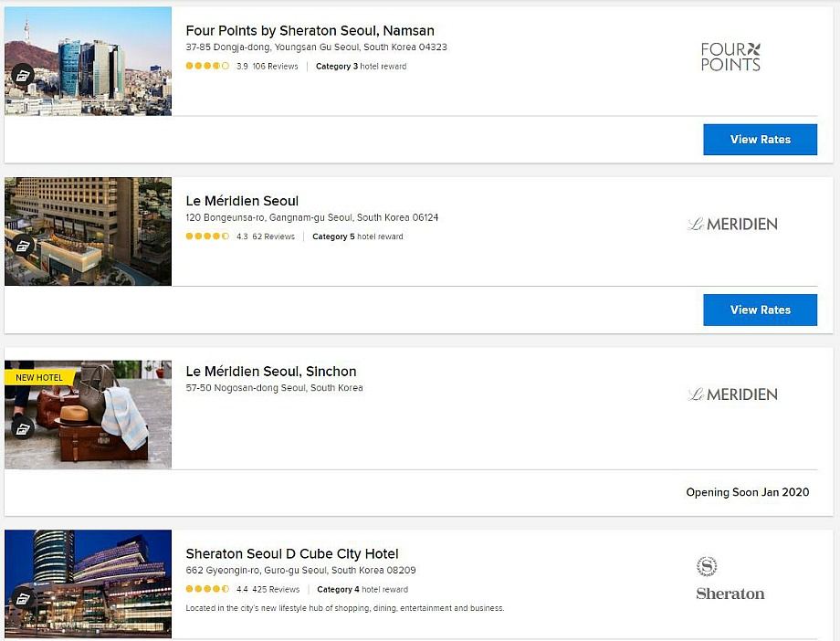
Task: Click the NEW HOTEL badge
Action: click(x=39, y=377)
